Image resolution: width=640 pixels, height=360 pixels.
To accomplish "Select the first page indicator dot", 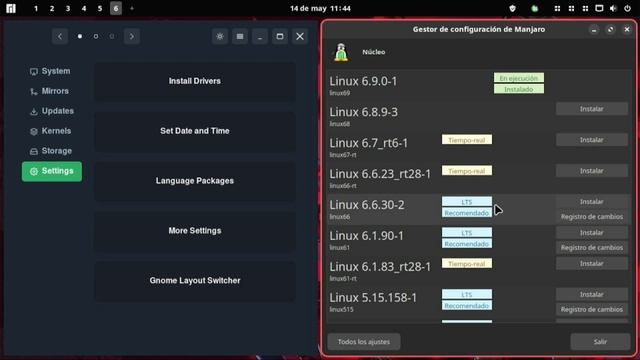I will point(80,36).
